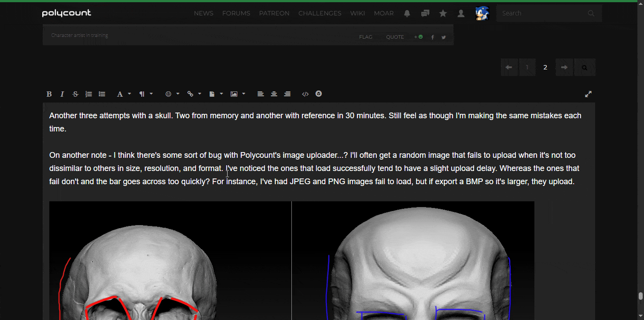
Task: Center align the post text
Action: [x=274, y=94]
